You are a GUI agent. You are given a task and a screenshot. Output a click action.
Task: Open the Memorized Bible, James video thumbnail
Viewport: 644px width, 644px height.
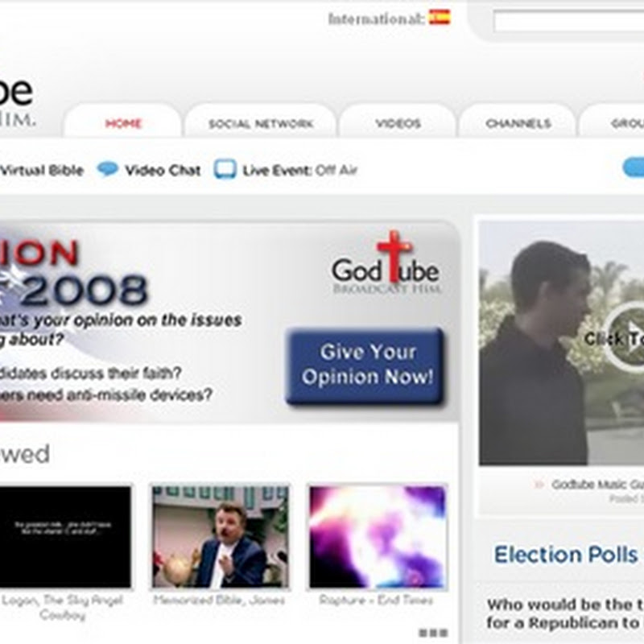220,536
